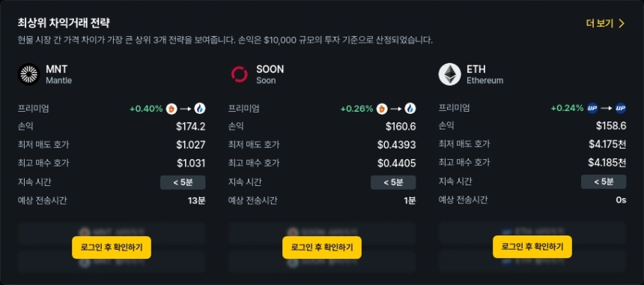The image size is (644, 285).
Task: Click the orange source exchange icon in SOON premium row
Action: point(382,109)
